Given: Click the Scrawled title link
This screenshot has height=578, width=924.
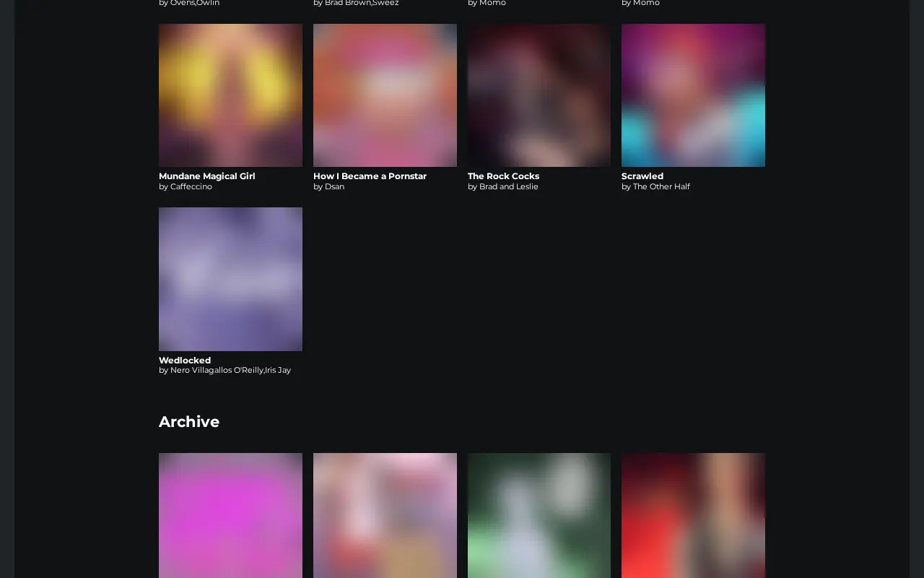Looking at the screenshot, I should pos(642,176).
